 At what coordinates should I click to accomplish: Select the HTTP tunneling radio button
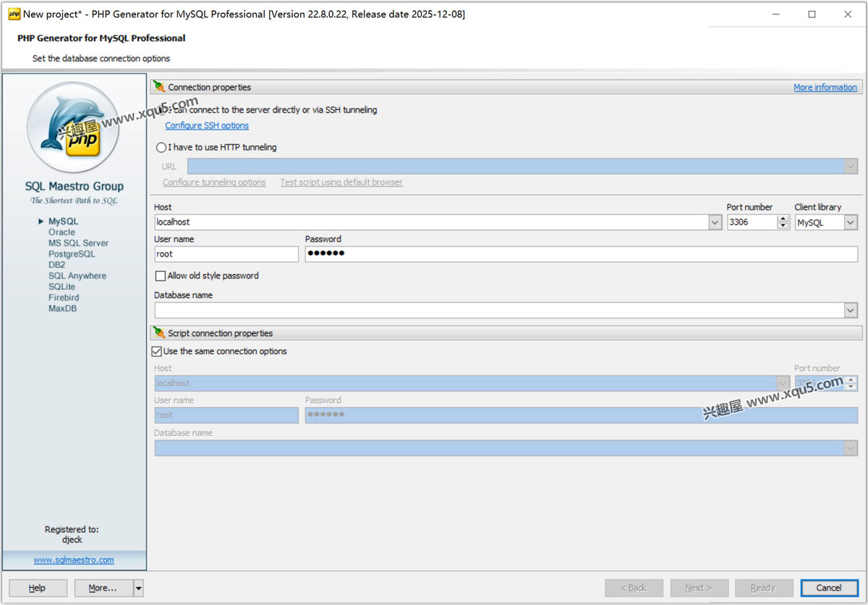point(161,147)
